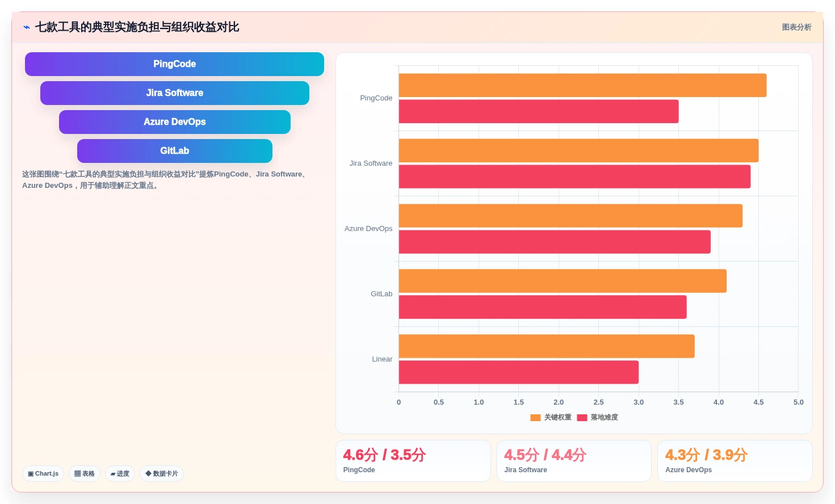
Task: Click the 表格 tag chip
Action: coord(85,473)
